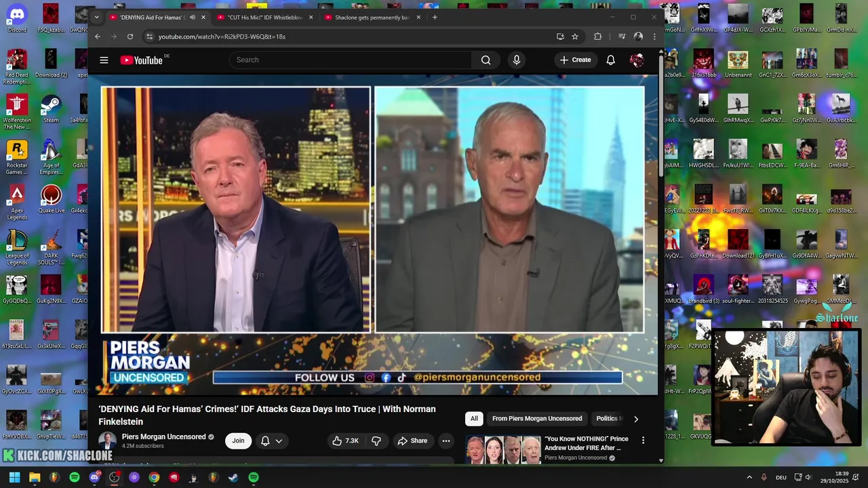Open League of Legends desktop shortcut
This screenshot has width=868, height=488.
click(17, 247)
